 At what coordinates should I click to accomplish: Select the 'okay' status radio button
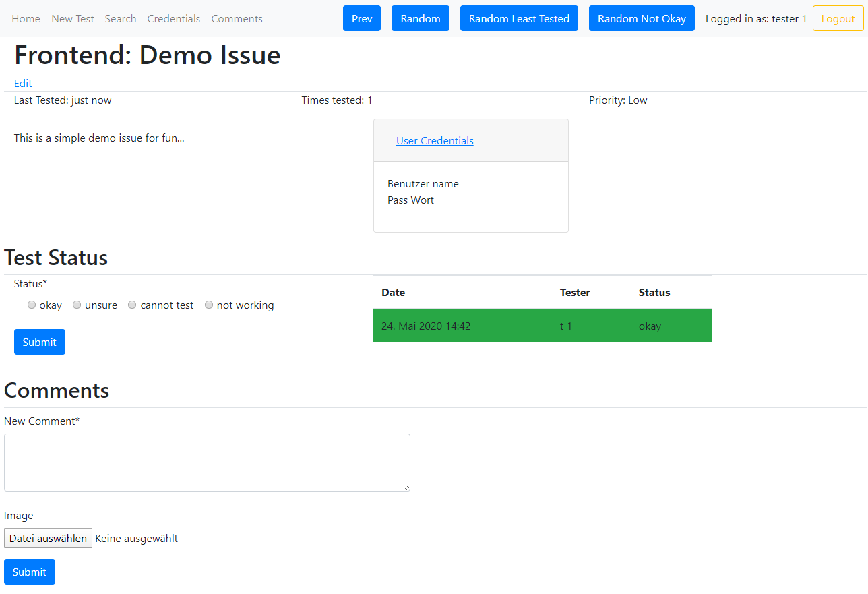pos(32,305)
